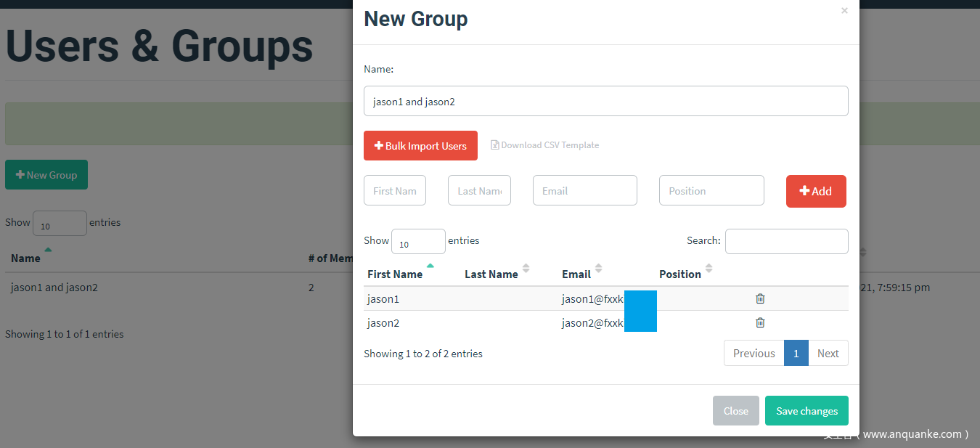This screenshot has width=980, height=448.
Task: Sort by Position column arrows
Action: click(x=709, y=269)
